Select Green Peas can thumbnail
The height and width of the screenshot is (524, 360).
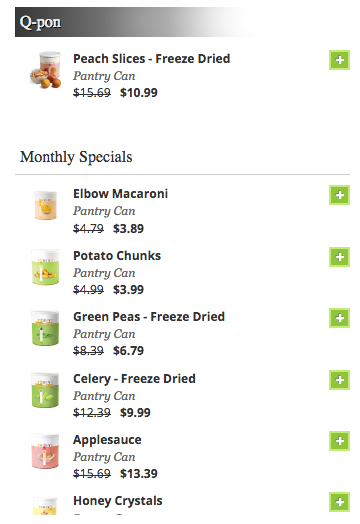(45, 328)
